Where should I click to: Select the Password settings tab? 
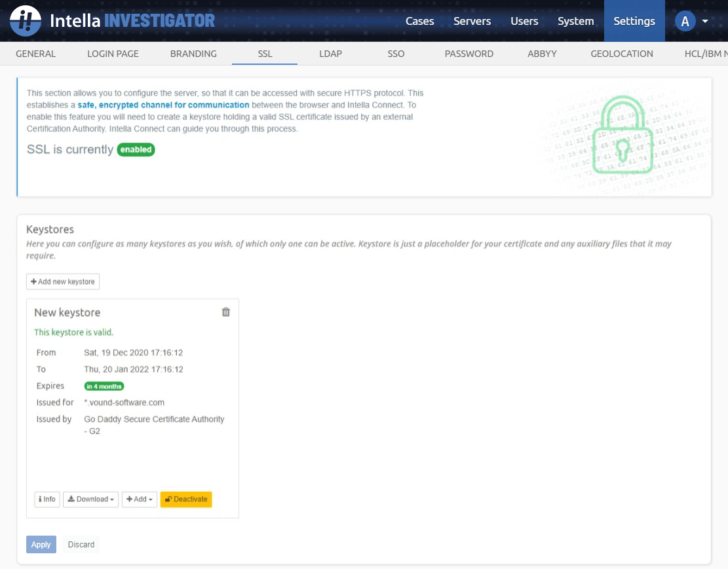(x=469, y=54)
